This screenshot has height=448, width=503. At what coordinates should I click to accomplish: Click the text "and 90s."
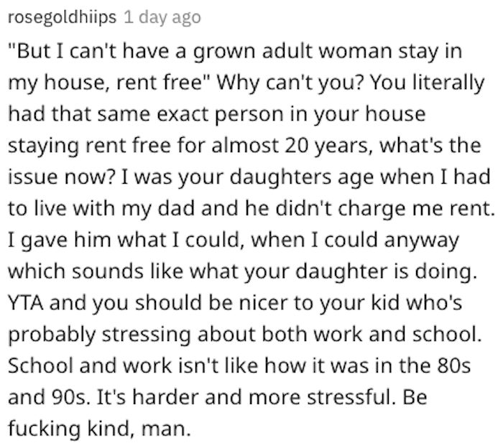pyautogui.click(x=49, y=397)
